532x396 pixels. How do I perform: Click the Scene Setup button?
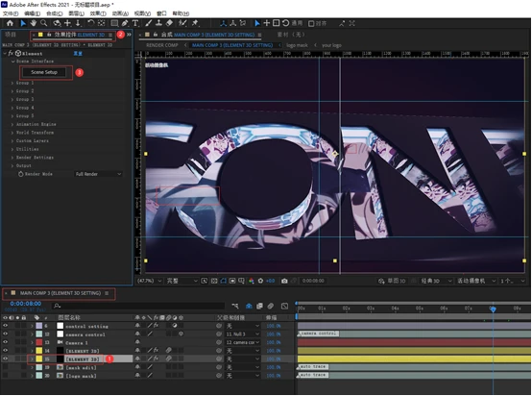click(x=44, y=72)
